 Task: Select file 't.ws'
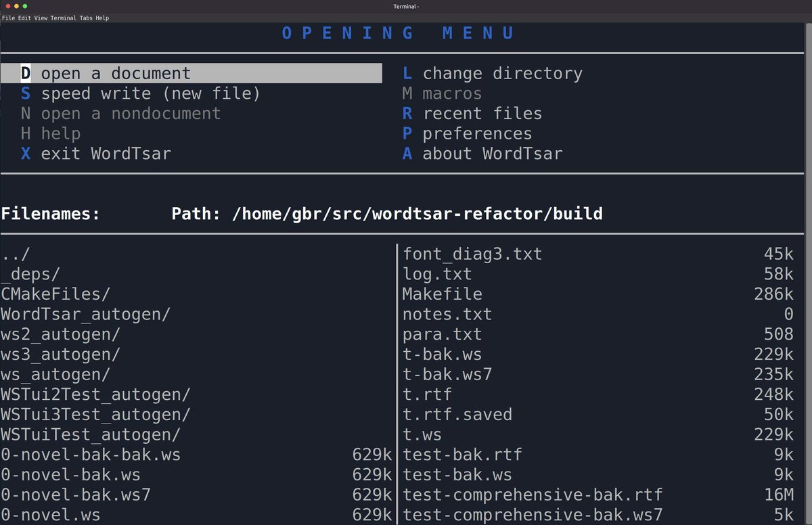pos(422,434)
